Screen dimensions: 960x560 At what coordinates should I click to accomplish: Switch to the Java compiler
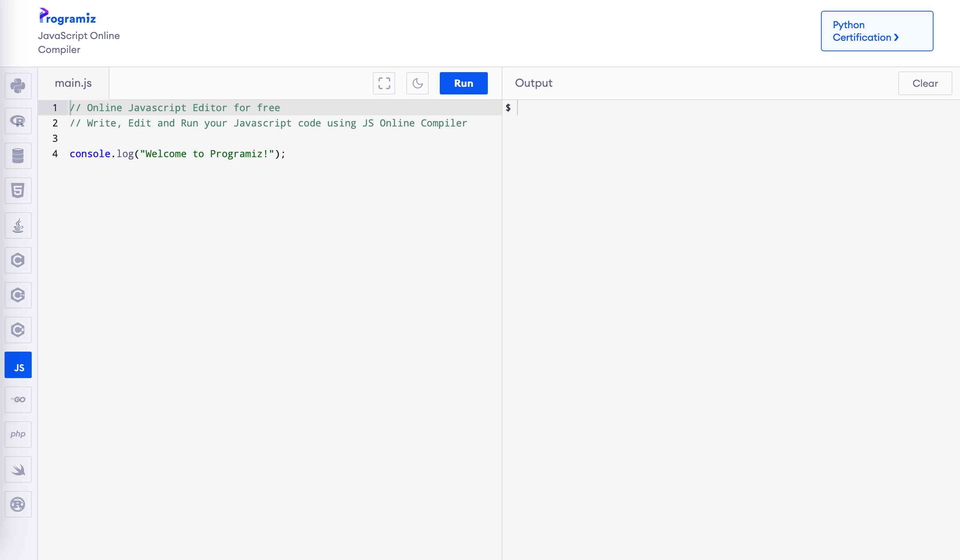point(18,225)
